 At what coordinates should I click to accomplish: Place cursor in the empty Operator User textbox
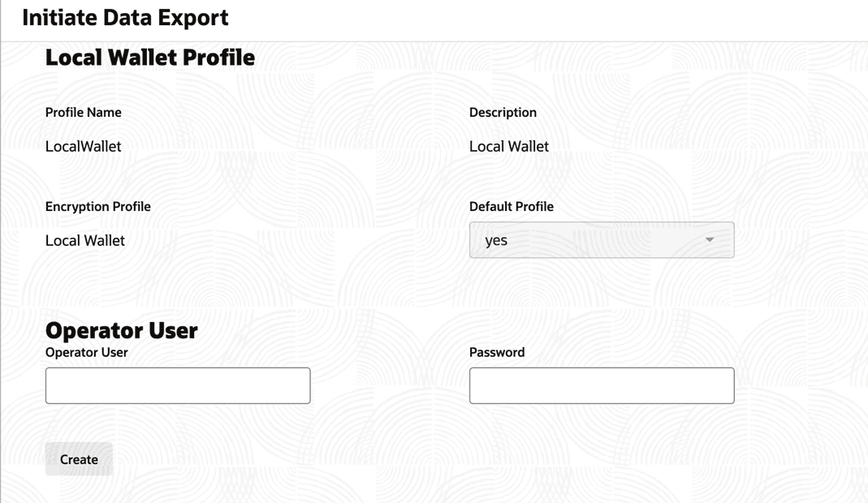[x=178, y=385]
